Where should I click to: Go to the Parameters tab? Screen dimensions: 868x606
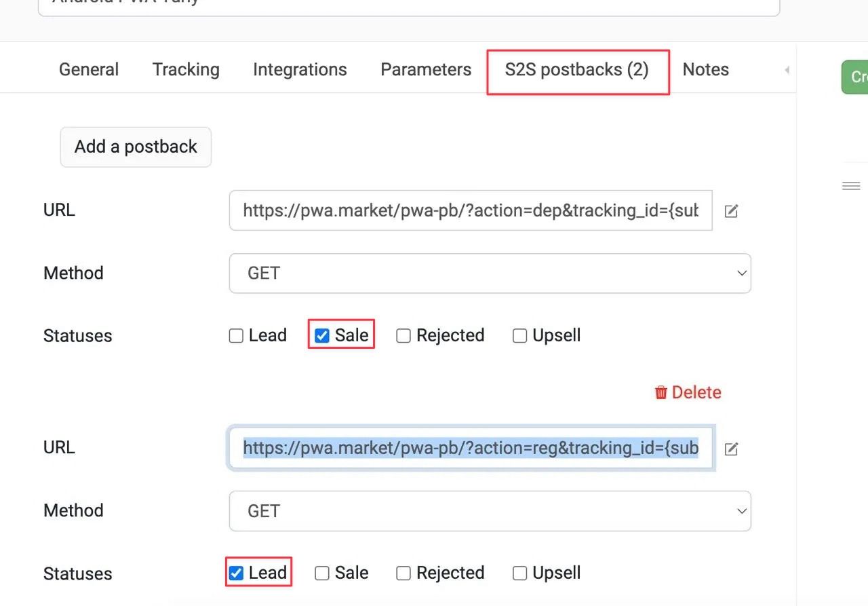pyautogui.click(x=426, y=70)
